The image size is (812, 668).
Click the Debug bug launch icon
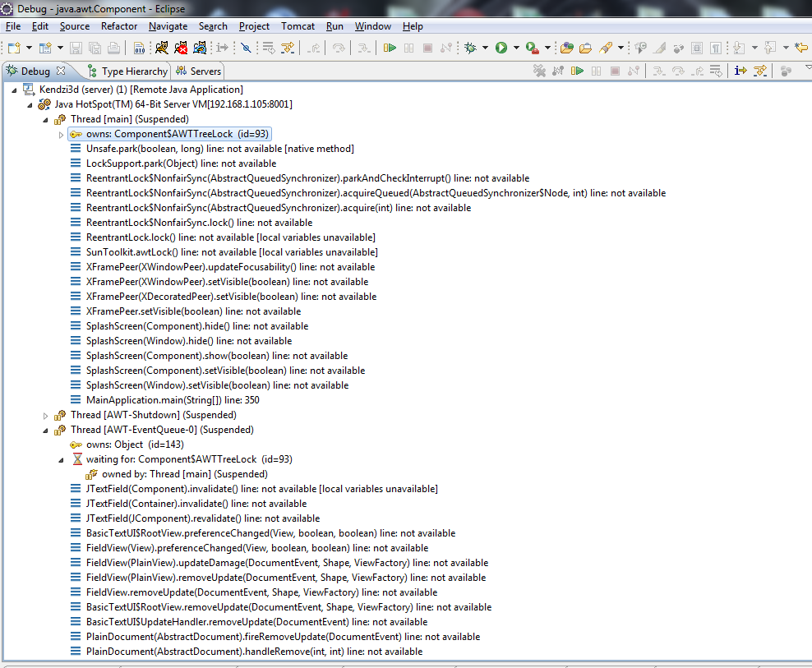[x=470, y=48]
